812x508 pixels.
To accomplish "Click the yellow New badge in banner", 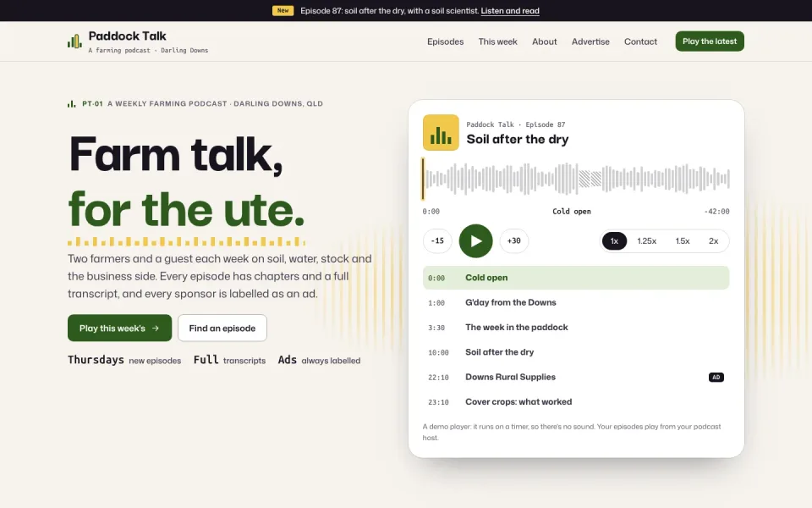I will [283, 10].
